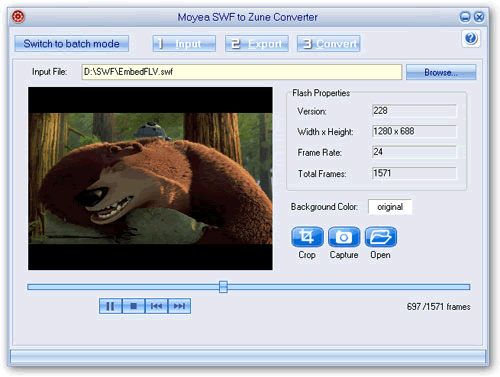The width and height of the screenshot is (500, 377).
Task: Switch to batch mode
Action: pyautogui.click(x=71, y=44)
